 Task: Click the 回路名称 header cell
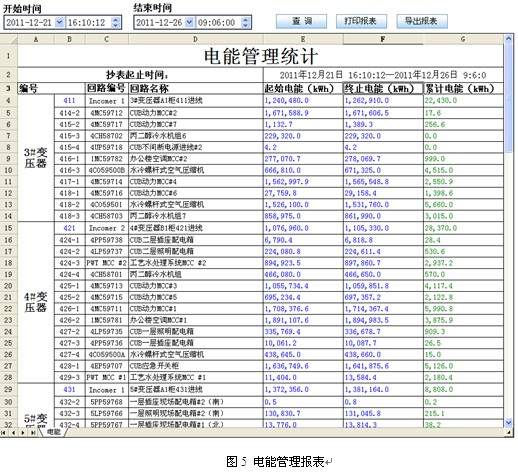196,88
